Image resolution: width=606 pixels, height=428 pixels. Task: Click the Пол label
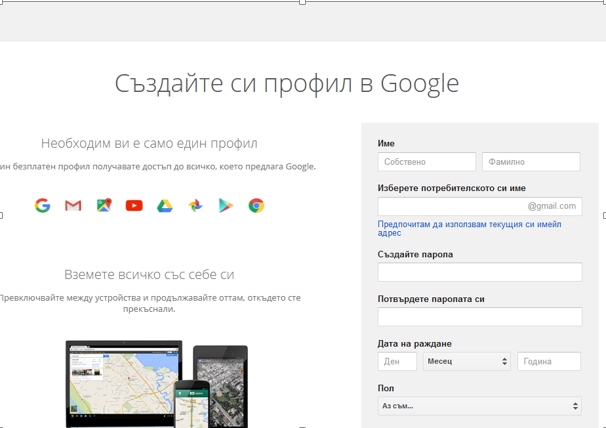[386, 388]
